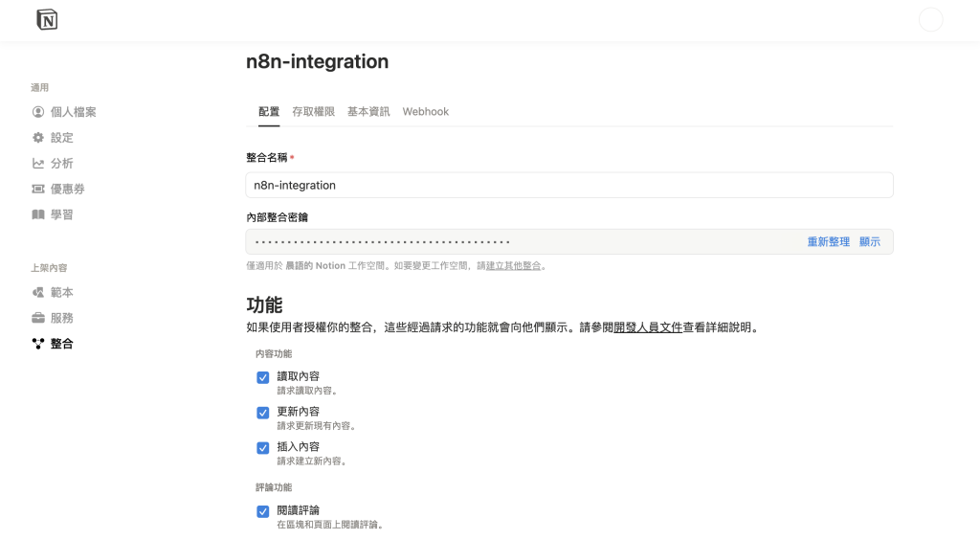Open the Webhook tab
The image size is (980, 540).
426,111
